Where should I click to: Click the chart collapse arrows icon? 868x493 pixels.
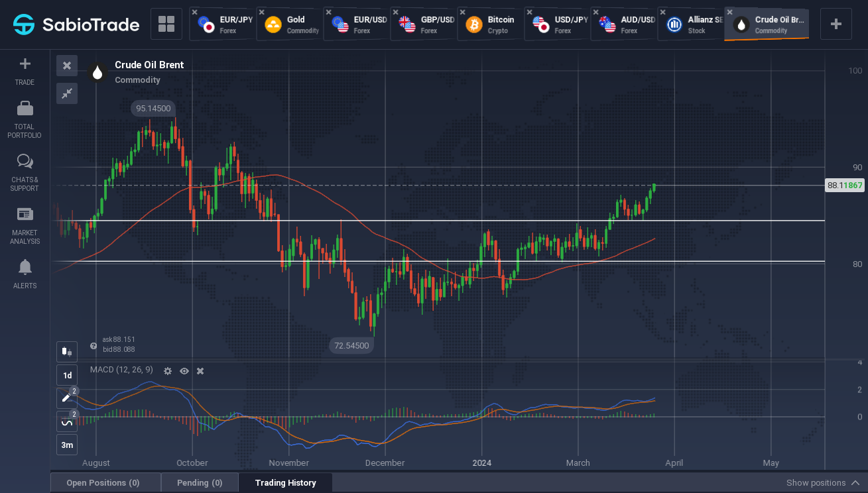point(67,93)
